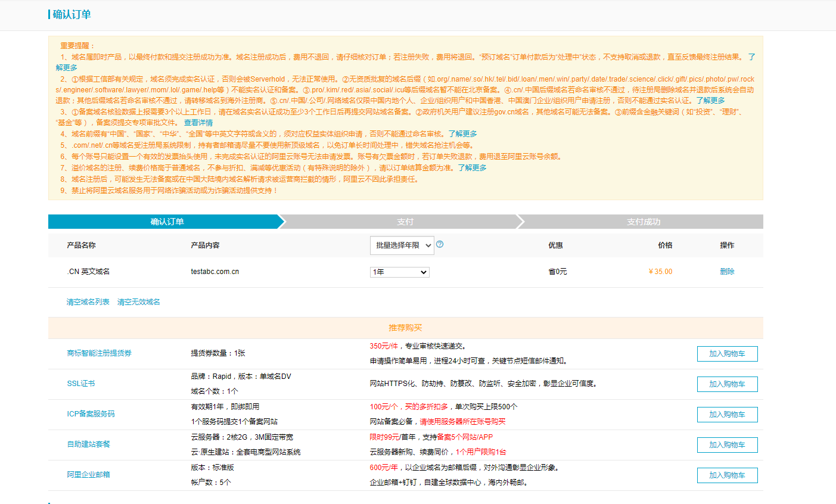Click the .CN 英文域名 product name
The width and height of the screenshot is (836, 504).
[88, 272]
